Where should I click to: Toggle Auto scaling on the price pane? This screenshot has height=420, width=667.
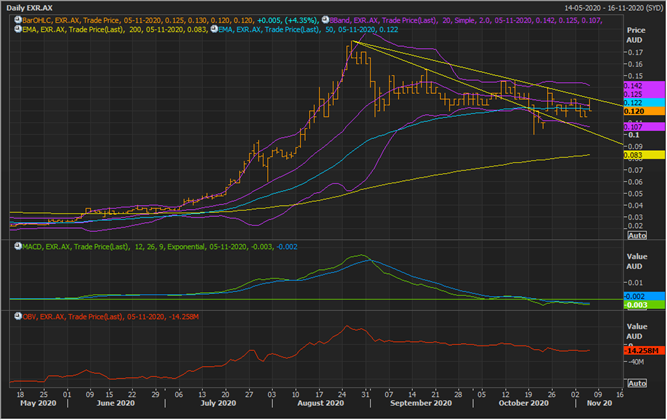coord(637,235)
